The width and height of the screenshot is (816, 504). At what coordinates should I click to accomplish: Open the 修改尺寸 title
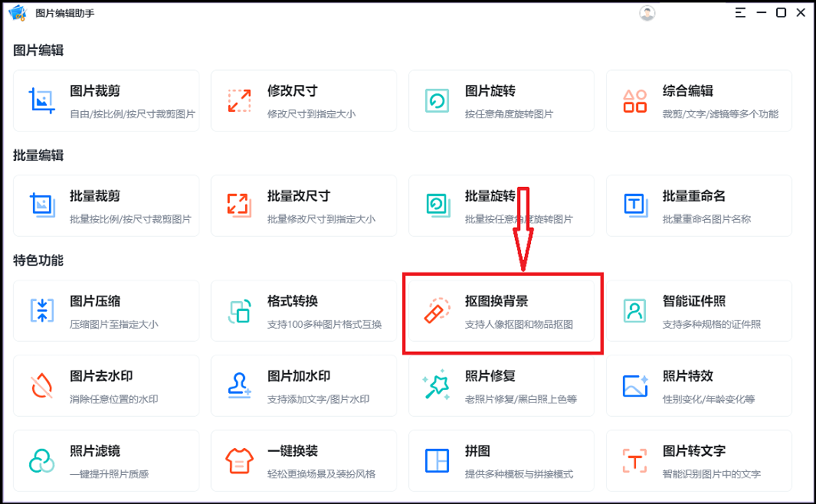pos(293,91)
